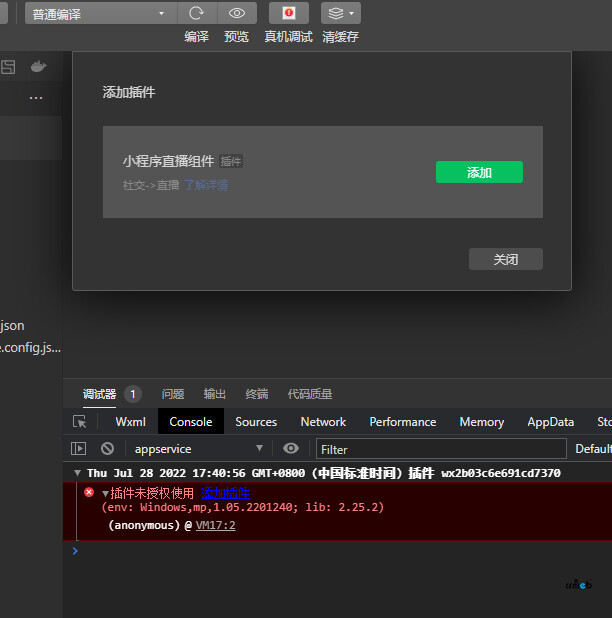Screen dimensions: 612x618
Task: Open the appservice context dropdown
Action: pyautogui.click(x=198, y=449)
